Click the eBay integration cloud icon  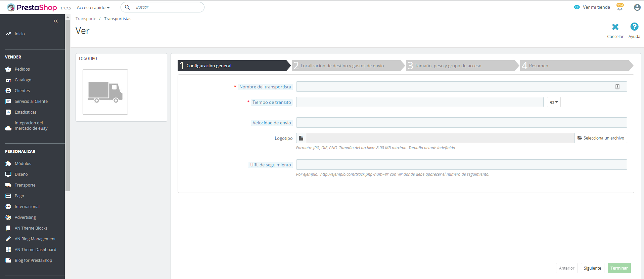[8, 128]
